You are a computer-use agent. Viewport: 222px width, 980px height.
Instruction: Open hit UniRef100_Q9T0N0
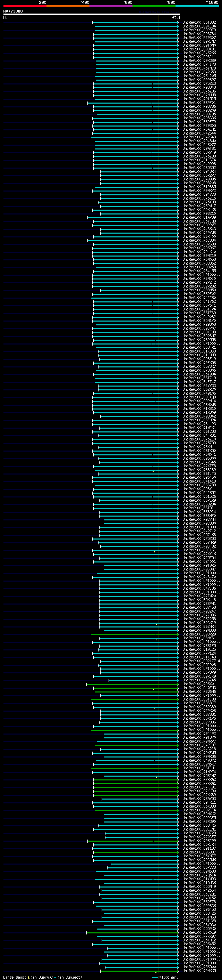coord(199,45)
